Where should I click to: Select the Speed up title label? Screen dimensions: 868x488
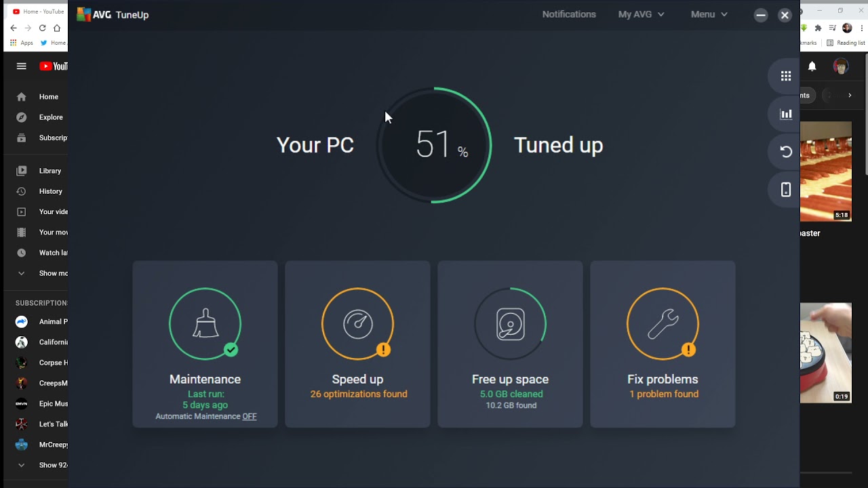(x=357, y=380)
